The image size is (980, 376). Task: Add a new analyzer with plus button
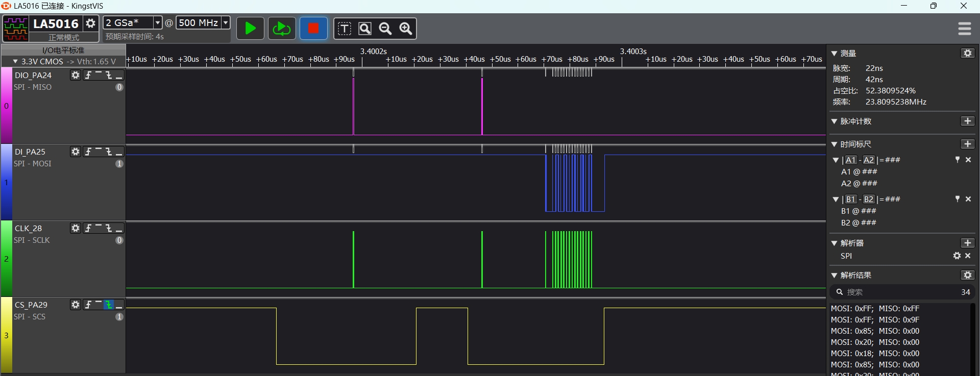967,243
